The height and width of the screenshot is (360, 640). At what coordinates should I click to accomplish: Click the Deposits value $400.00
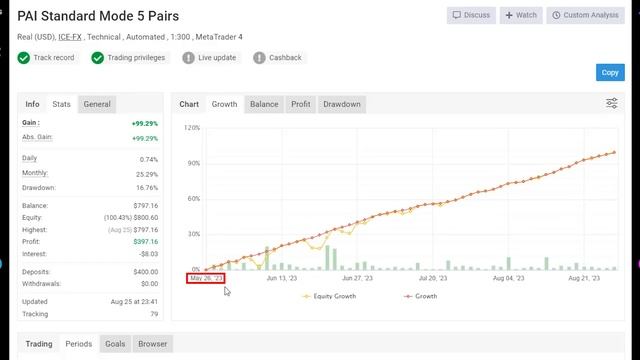146,272
